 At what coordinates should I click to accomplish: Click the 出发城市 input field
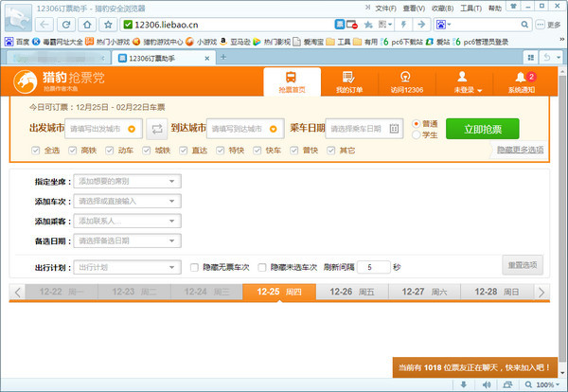106,129
